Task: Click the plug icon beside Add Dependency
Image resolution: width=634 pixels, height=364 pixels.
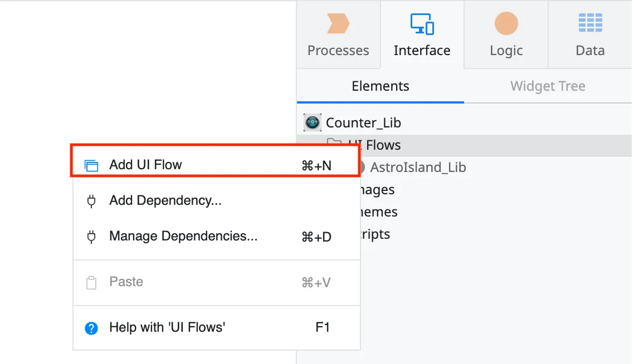Action: 91,200
